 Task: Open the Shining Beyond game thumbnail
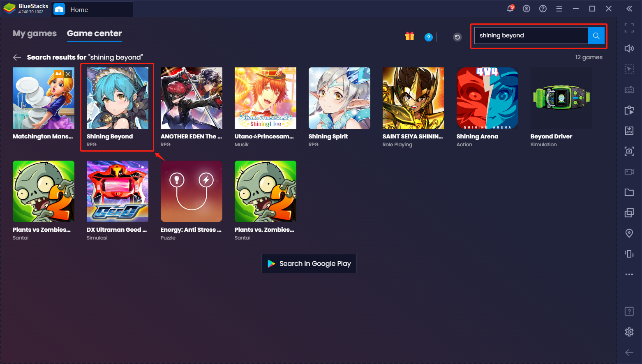click(x=118, y=98)
